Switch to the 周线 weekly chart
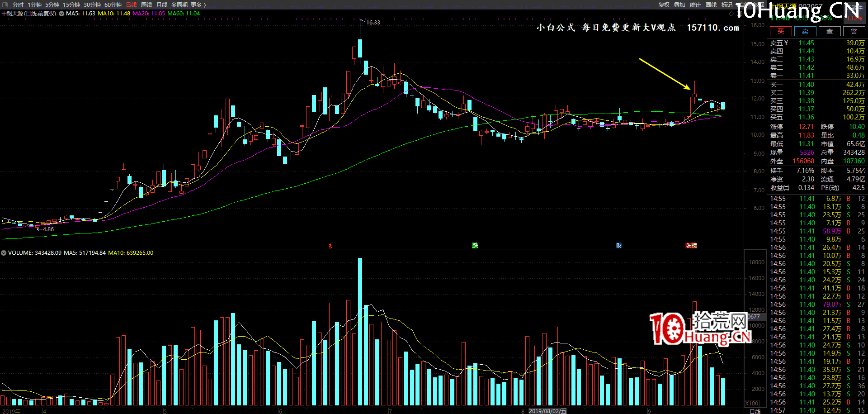868x414 pixels. 146,5
